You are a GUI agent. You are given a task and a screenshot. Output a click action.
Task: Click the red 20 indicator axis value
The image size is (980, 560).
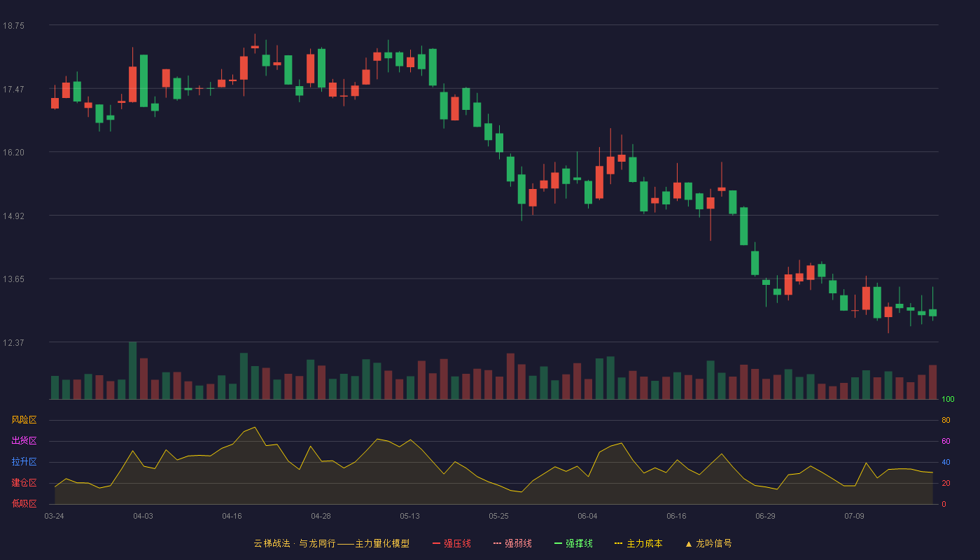946,484
